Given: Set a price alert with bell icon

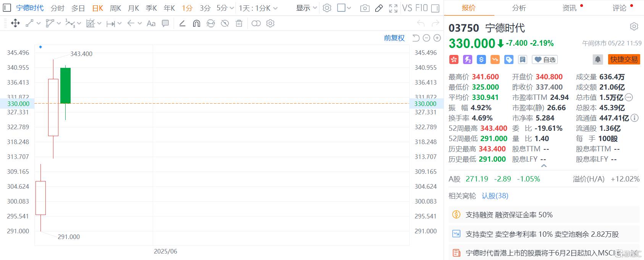Looking at the screenshot, I should pyautogui.click(x=598, y=59).
